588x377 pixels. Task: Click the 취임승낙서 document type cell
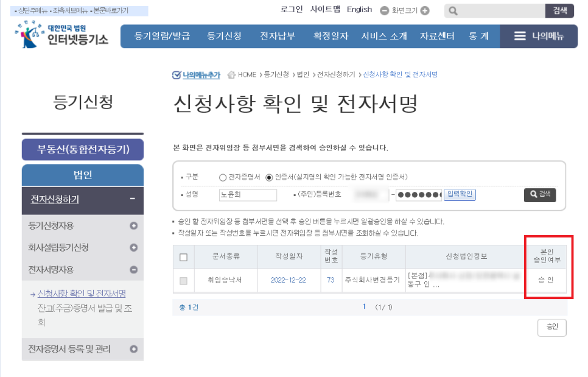225,280
